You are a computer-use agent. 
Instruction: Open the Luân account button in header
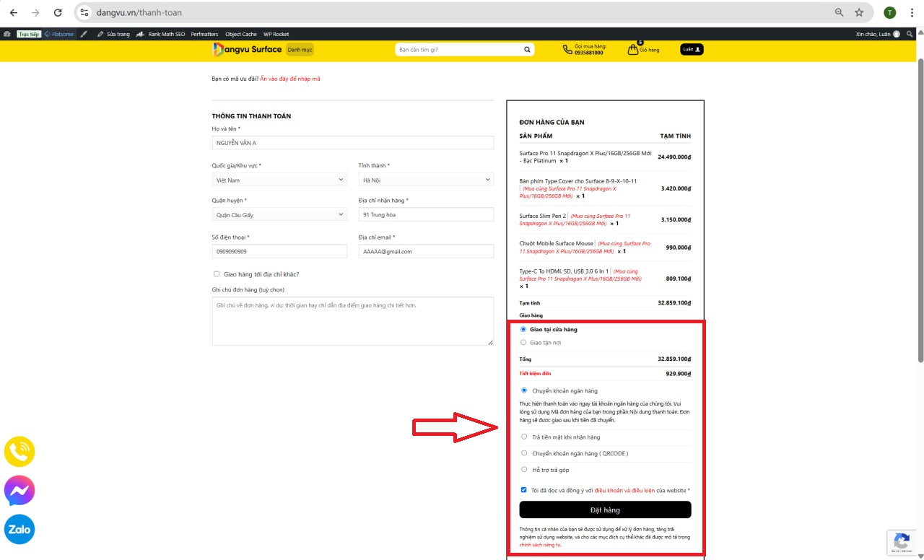(692, 50)
